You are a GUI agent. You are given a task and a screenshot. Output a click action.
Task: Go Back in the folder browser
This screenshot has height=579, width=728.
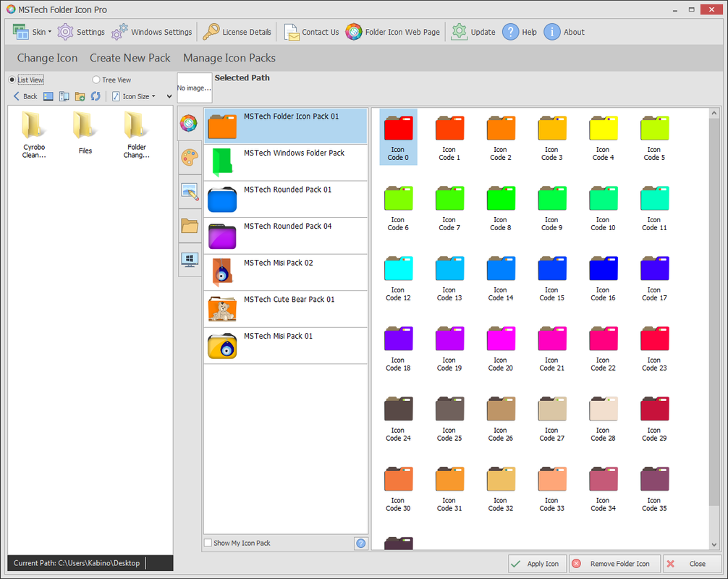coord(25,96)
